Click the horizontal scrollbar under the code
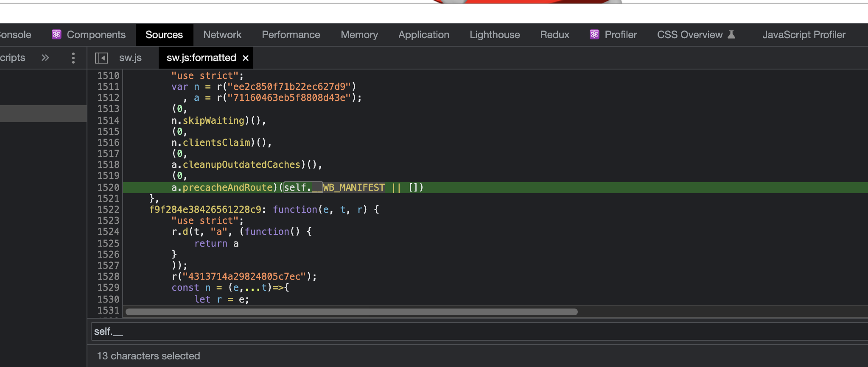This screenshot has height=367, width=868. click(351, 312)
